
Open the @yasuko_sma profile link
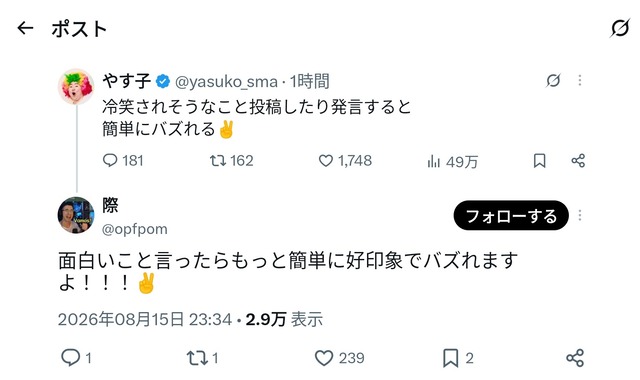click(x=226, y=82)
